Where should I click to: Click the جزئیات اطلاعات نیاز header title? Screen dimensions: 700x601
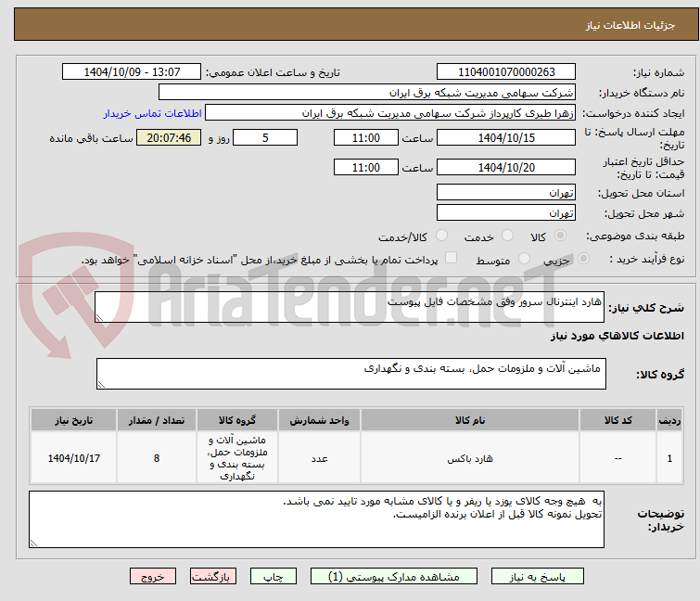tap(630, 25)
